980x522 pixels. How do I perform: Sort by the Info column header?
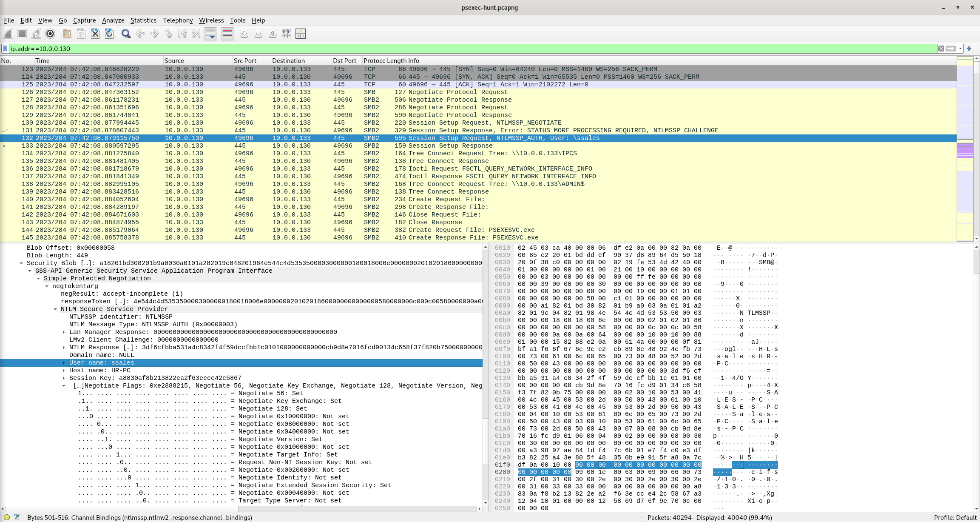(x=682, y=60)
